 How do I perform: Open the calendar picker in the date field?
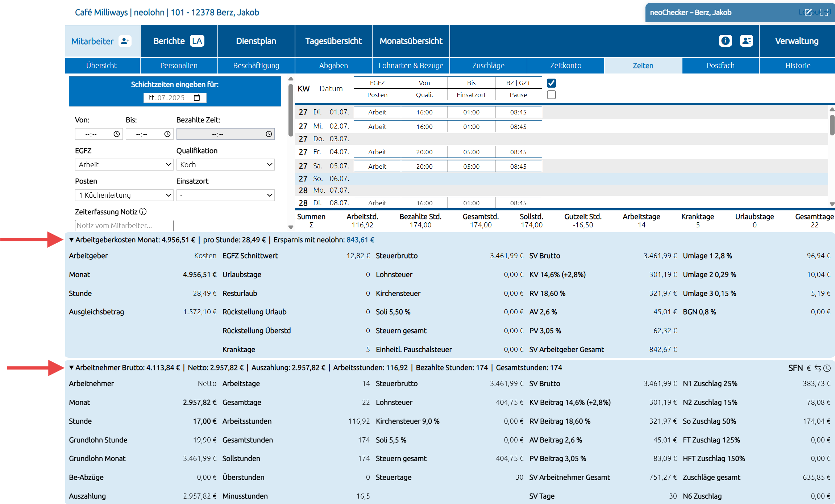coord(197,98)
